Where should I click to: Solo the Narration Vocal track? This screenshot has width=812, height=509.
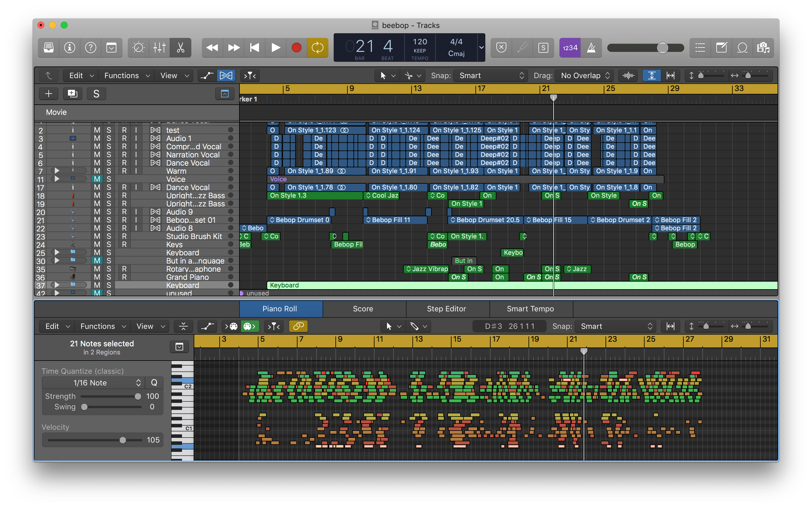(x=109, y=155)
